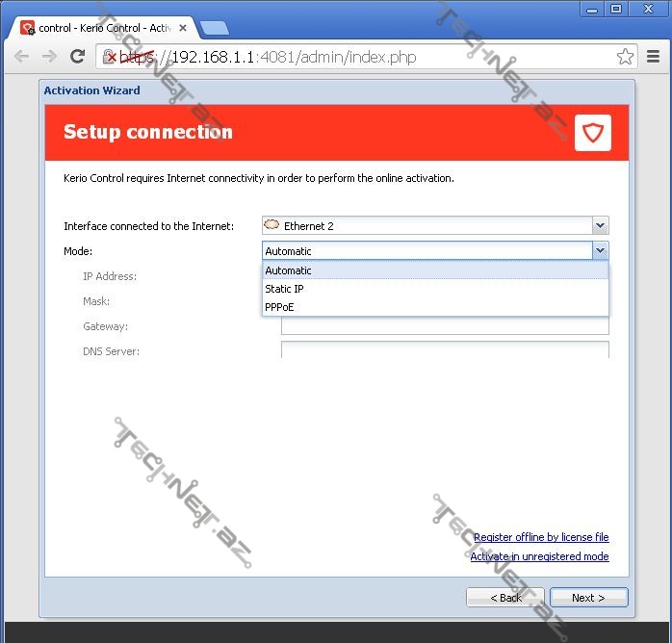The height and width of the screenshot is (643, 672).
Task: Click the browser back arrow
Action: pos(21,57)
